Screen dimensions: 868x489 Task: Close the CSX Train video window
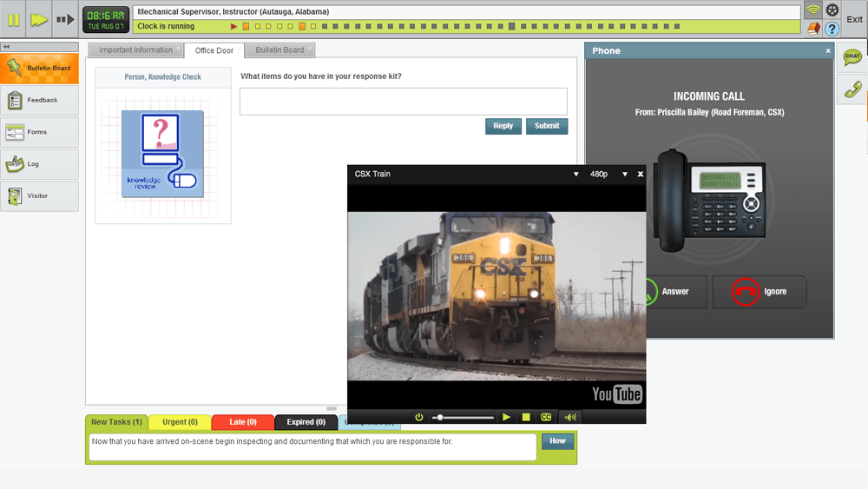[x=641, y=174]
